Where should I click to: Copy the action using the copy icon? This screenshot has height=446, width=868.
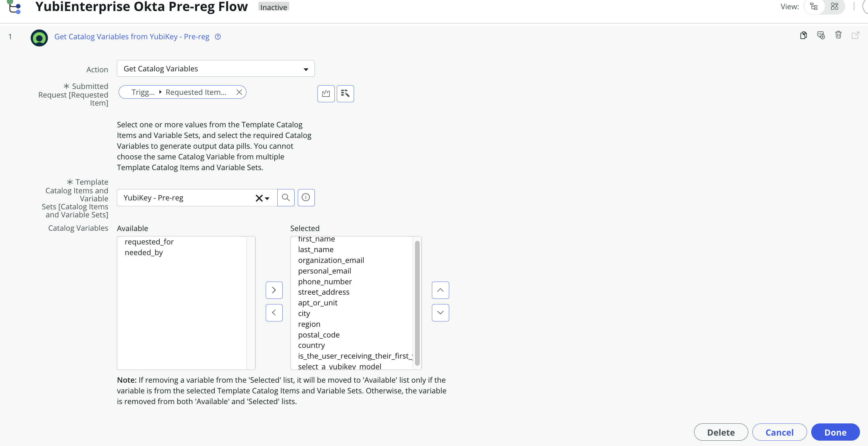tap(803, 35)
